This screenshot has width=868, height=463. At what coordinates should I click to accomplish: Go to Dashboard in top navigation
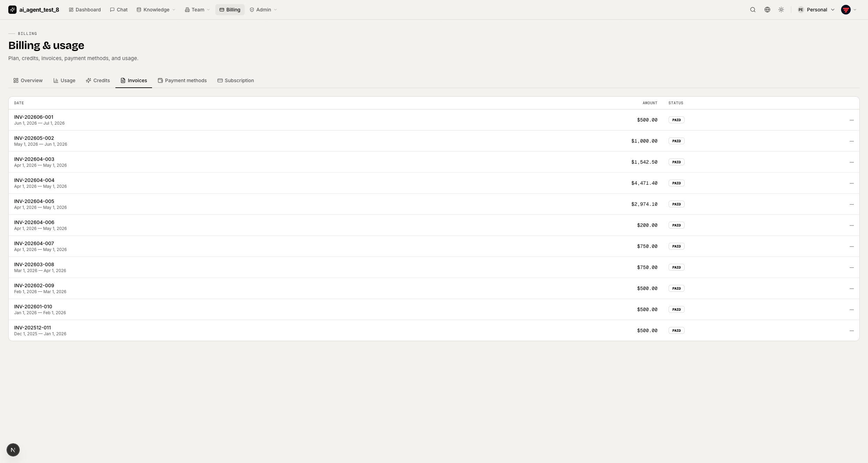(x=85, y=10)
